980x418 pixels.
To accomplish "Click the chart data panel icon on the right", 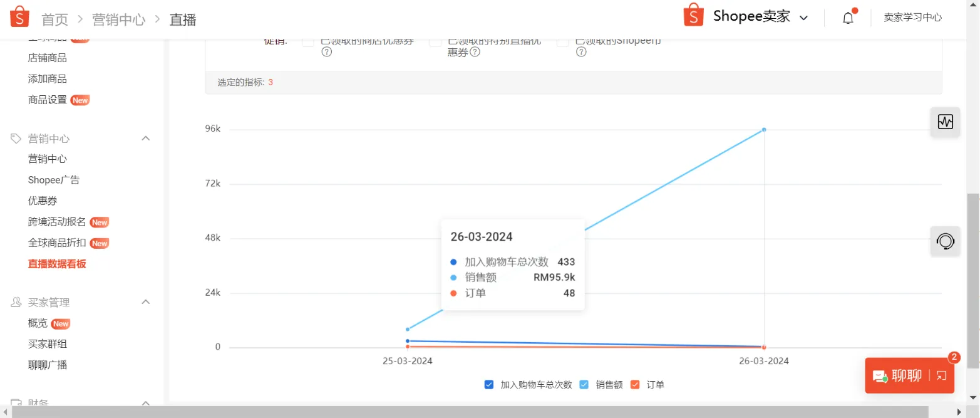I will [x=944, y=122].
